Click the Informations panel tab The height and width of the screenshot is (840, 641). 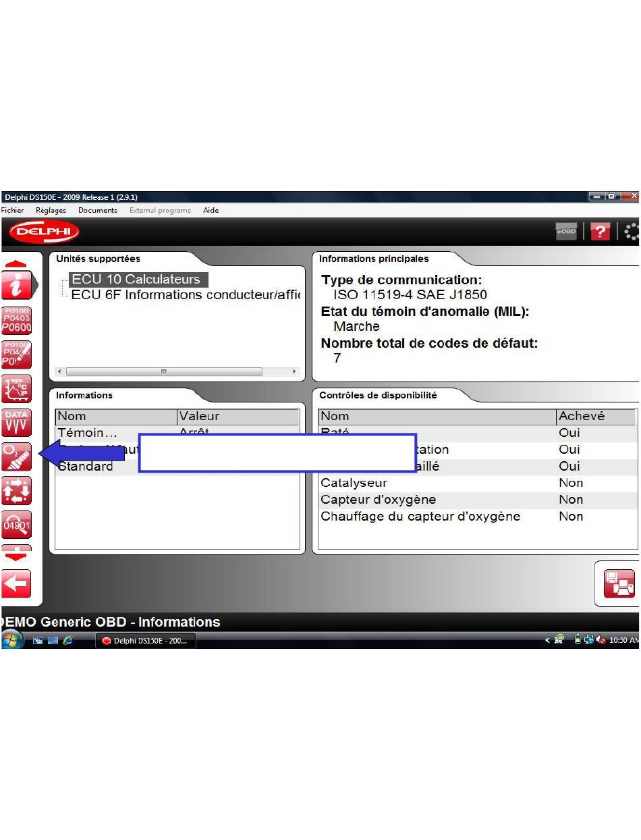[x=84, y=395]
